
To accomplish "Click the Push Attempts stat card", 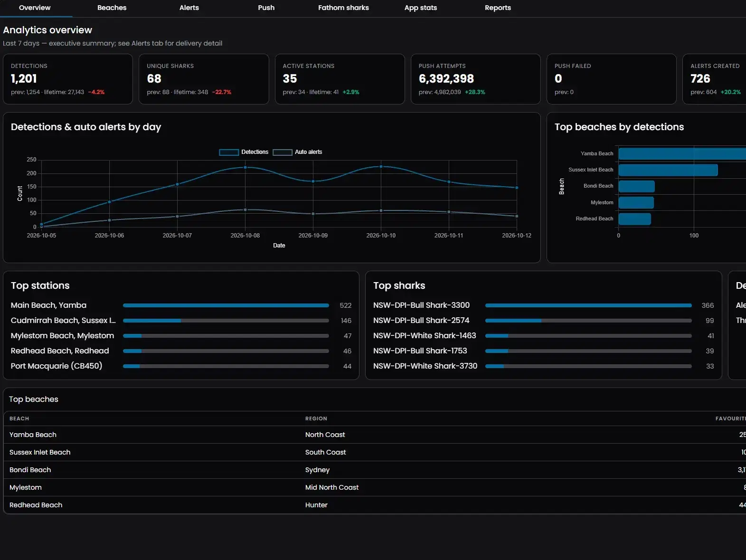I will [475, 79].
